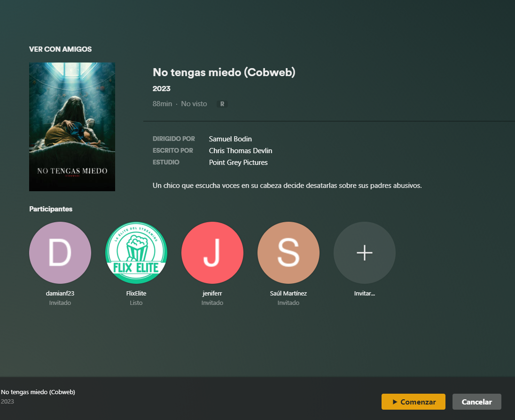Click jeniferr's red J avatar

[x=212, y=253]
